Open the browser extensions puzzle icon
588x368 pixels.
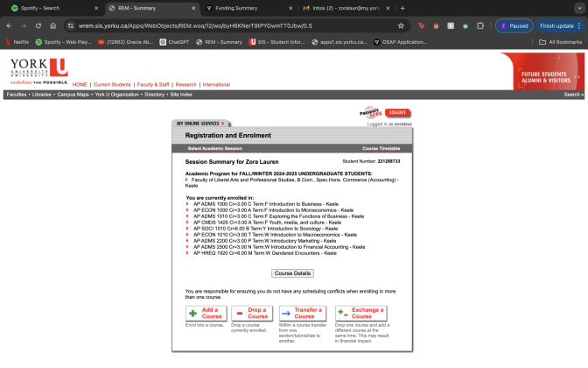coord(479,26)
